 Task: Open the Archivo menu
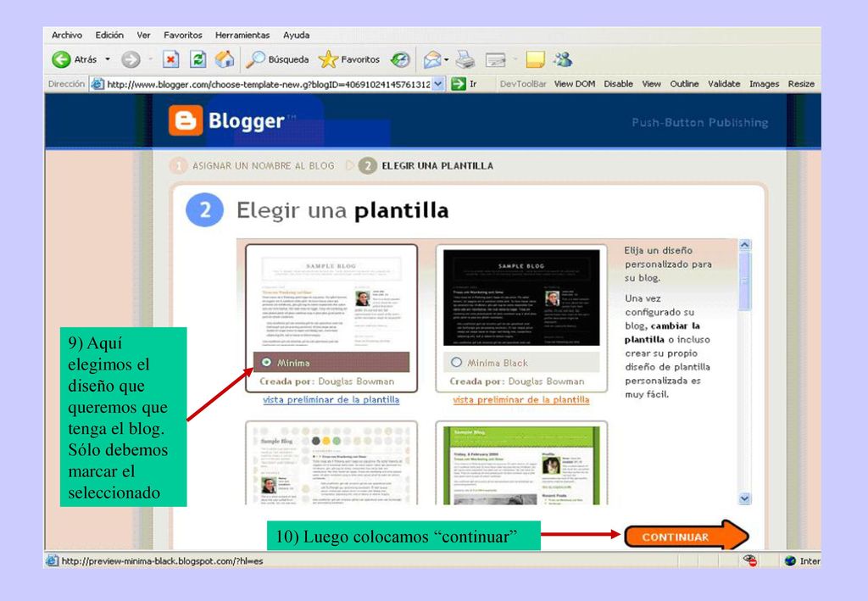66,35
